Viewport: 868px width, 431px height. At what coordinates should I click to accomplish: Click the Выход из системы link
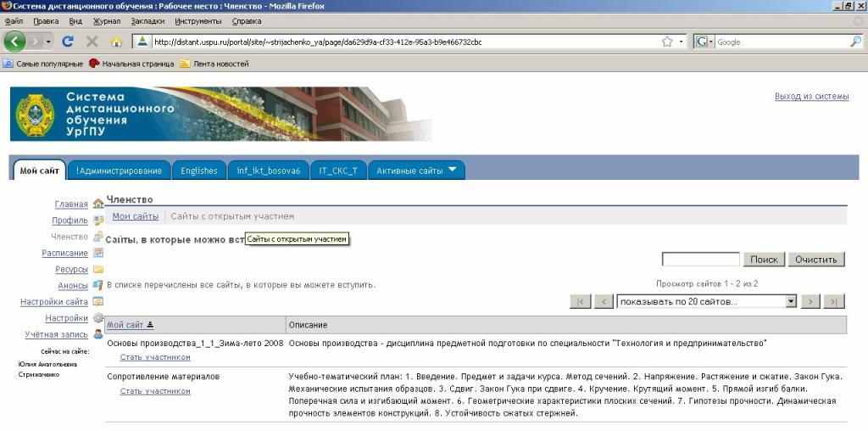[811, 97]
